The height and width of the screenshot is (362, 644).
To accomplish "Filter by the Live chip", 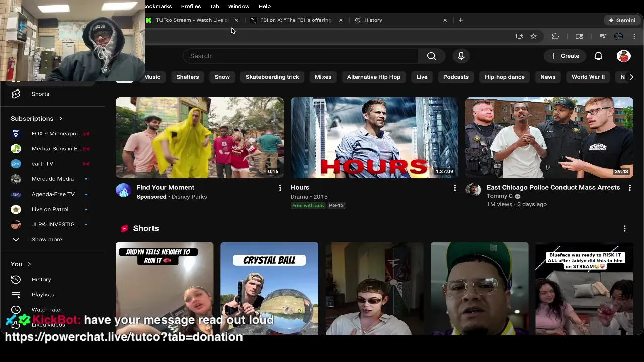I will 422,77.
